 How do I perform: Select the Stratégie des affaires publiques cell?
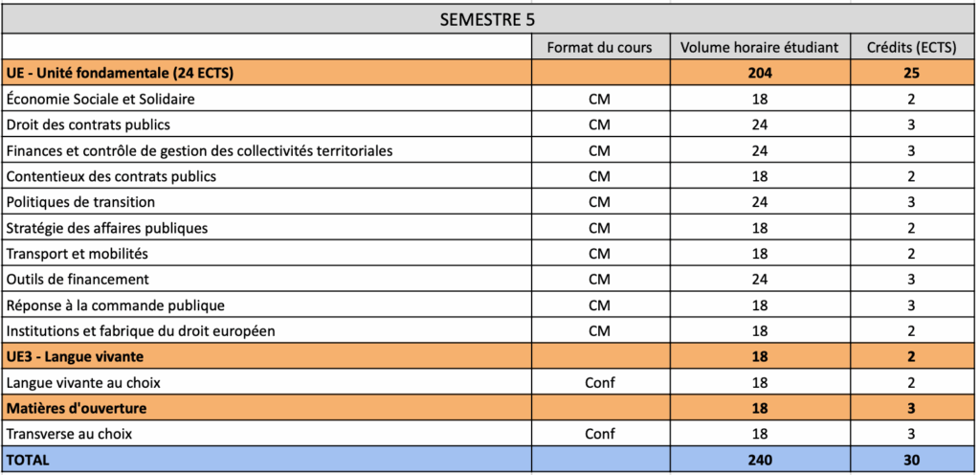106,228
